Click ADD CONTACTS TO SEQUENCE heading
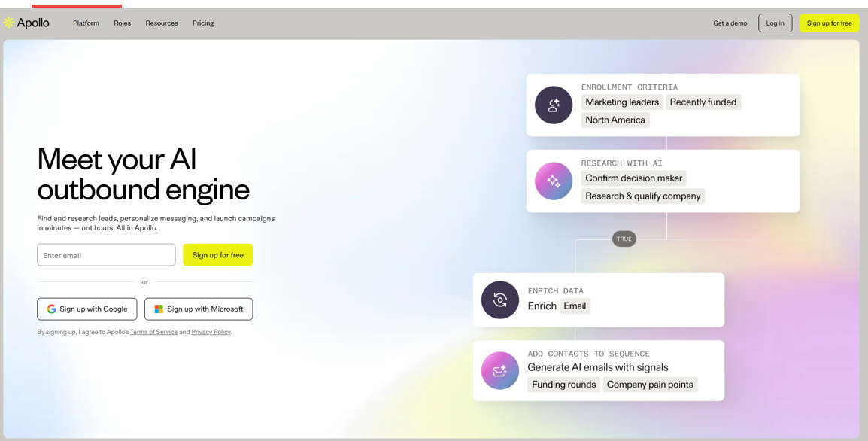Image resolution: width=868 pixels, height=441 pixels. (x=588, y=354)
